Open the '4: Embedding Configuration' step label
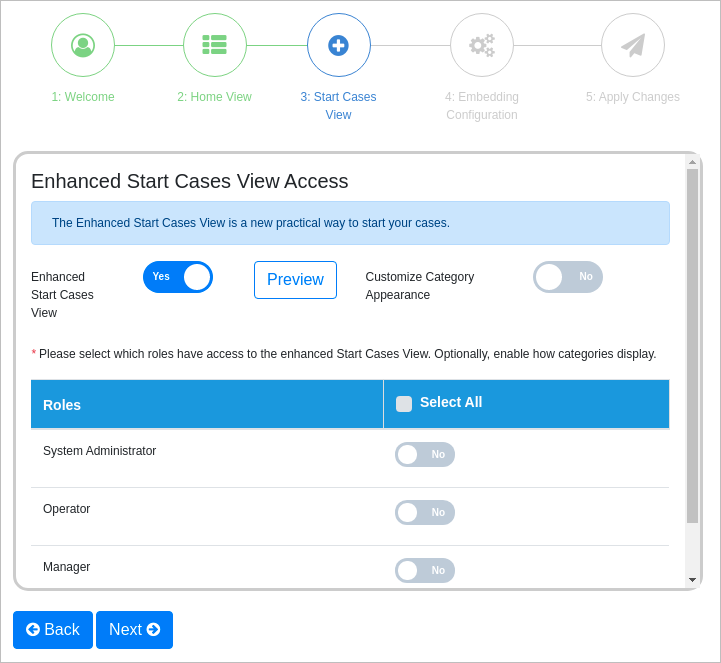This screenshot has height=663, width=721. click(x=482, y=106)
